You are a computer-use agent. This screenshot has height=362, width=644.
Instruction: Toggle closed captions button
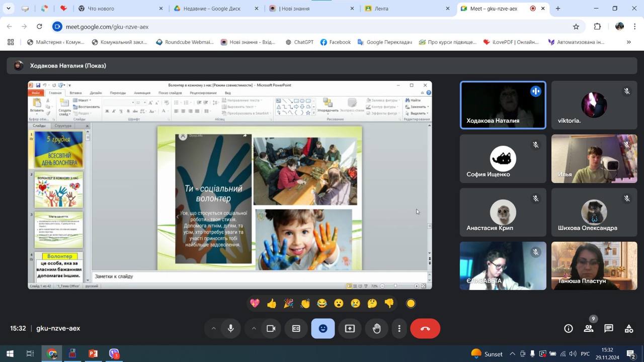pyautogui.click(x=296, y=328)
